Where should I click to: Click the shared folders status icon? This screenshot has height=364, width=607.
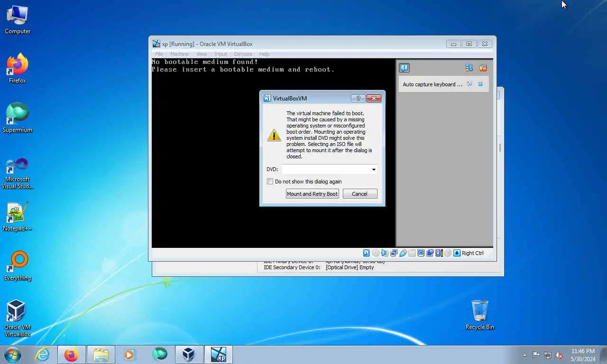[412, 253]
